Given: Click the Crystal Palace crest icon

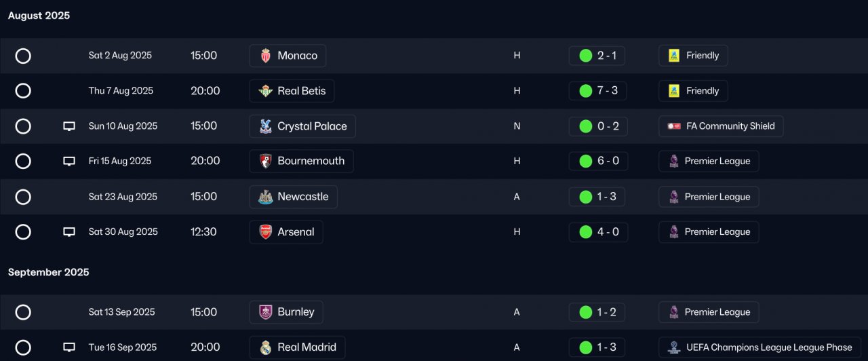Looking at the screenshot, I should click(266, 126).
